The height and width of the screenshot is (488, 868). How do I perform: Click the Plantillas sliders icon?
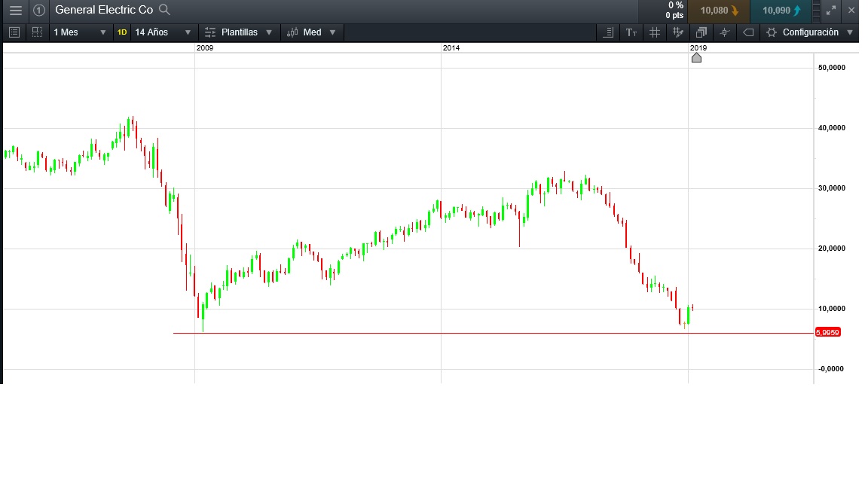tap(209, 32)
